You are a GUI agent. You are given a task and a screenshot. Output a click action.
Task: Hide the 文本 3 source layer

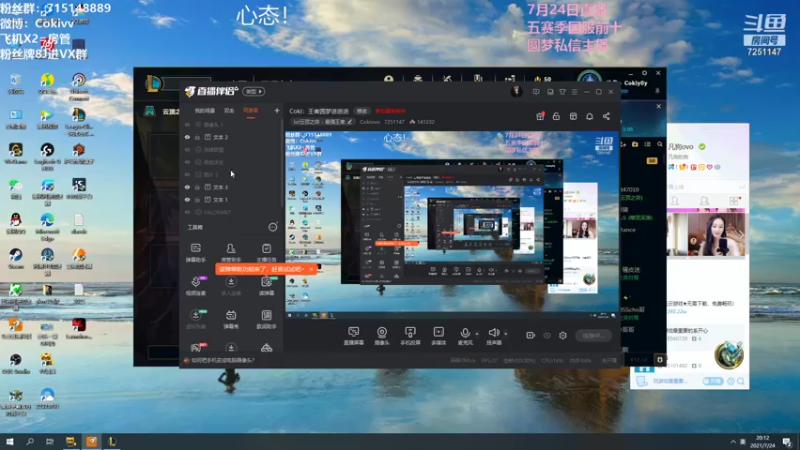coord(187,187)
